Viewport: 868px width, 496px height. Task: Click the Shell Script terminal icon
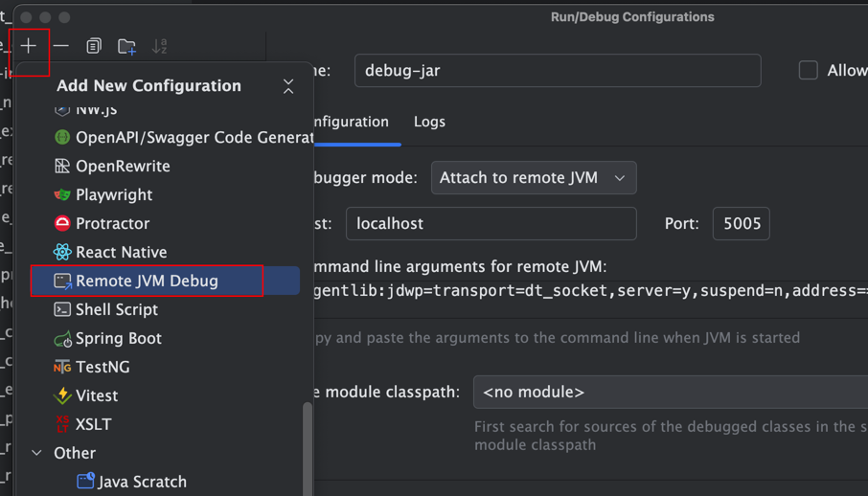[x=62, y=309]
